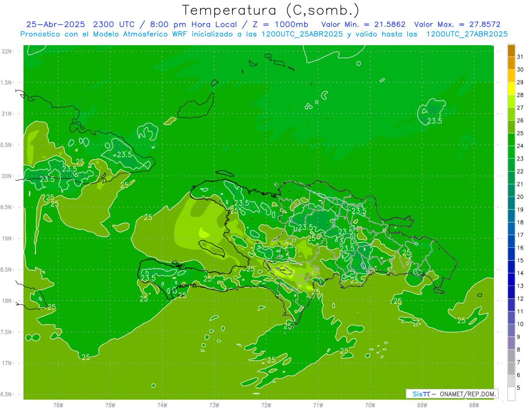
Task: Click the "70W" longitude axis label
Action: [x=370, y=405]
